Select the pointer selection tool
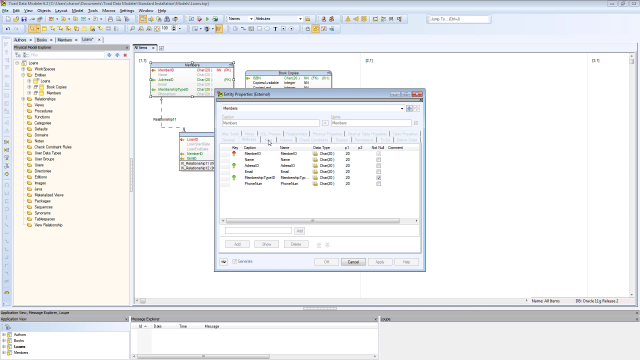The image size is (640, 360). tap(32, 29)
